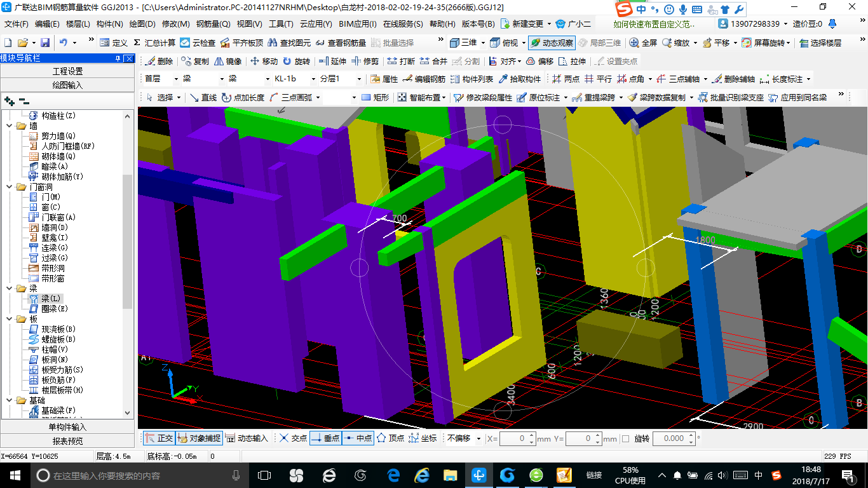
Task: Open the 三维 view dropdown arrow
Action: [482, 43]
